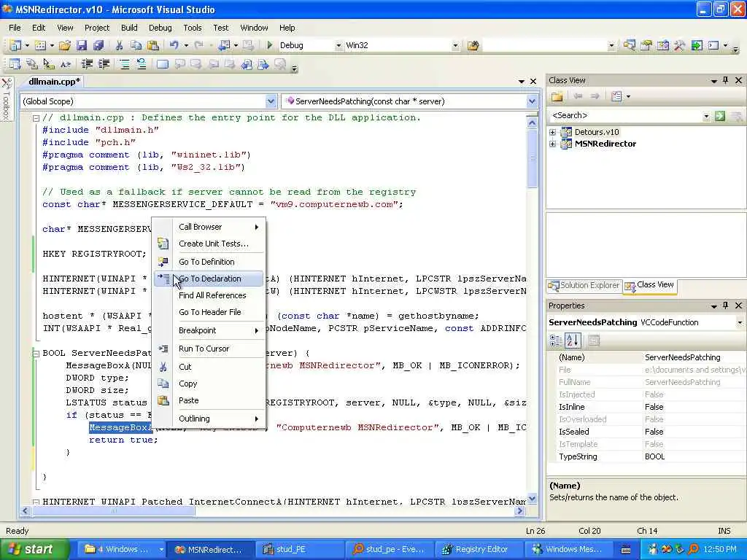This screenshot has height=560, width=747.
Task: Click the Undo arrow icon
Action: 174,45
